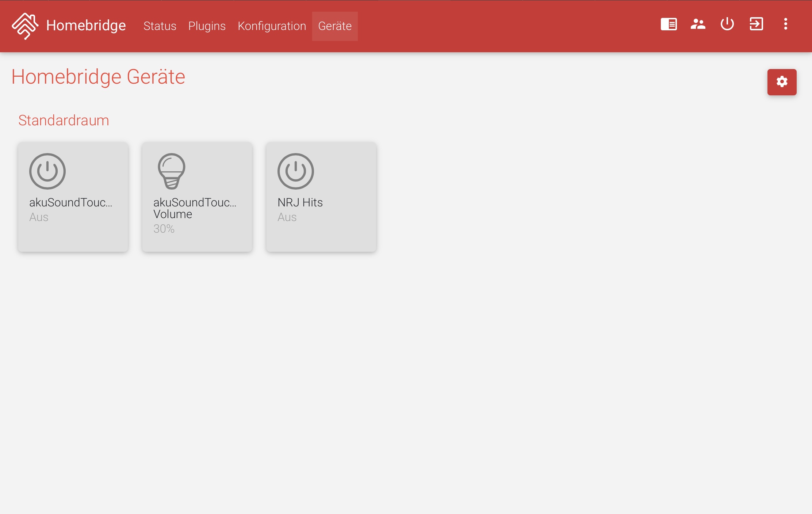Open the user accounts icon
Screen dimensions: 812x514
click(698, 24)
